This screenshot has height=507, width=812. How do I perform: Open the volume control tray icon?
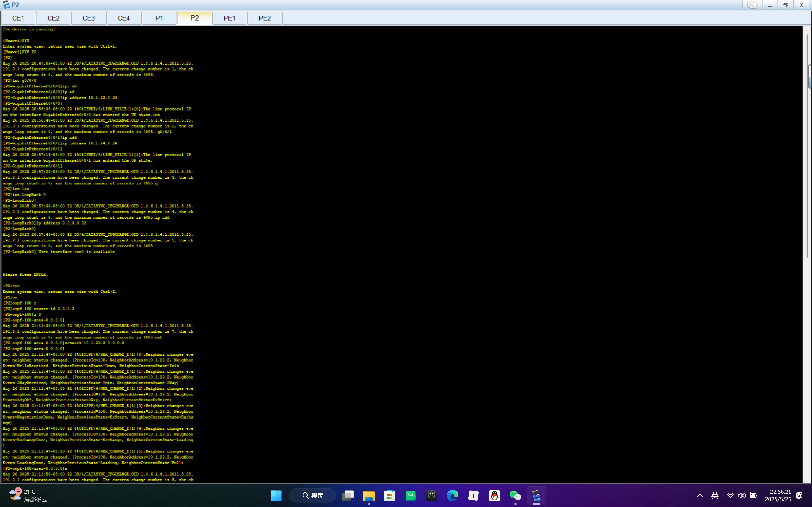[x=742, y=496]
